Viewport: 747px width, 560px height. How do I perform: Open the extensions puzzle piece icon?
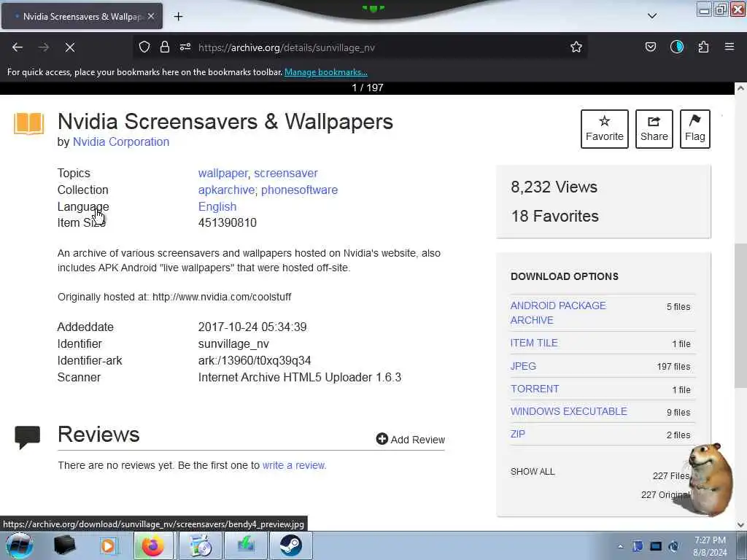[x=703, y=47]
